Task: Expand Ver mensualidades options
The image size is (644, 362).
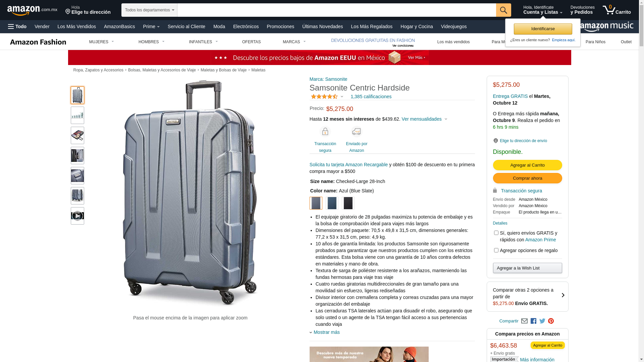Action: click(x=424, y=119)
